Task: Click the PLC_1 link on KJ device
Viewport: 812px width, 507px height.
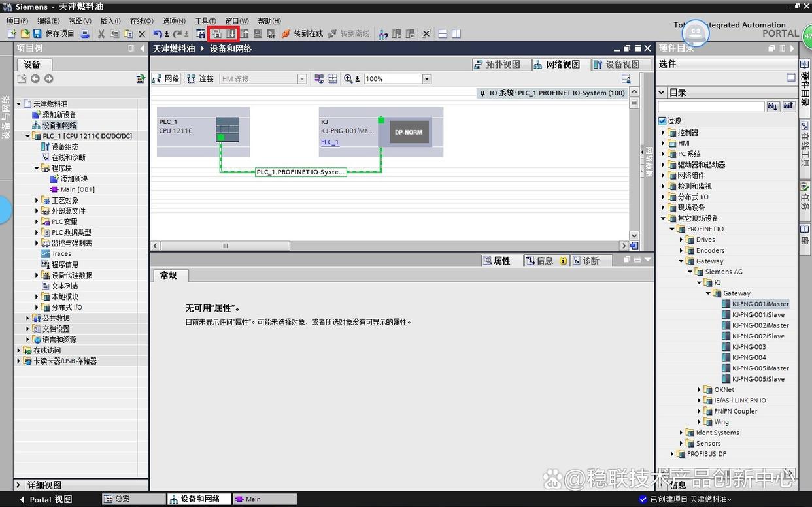Action: [x=330, y=142]
